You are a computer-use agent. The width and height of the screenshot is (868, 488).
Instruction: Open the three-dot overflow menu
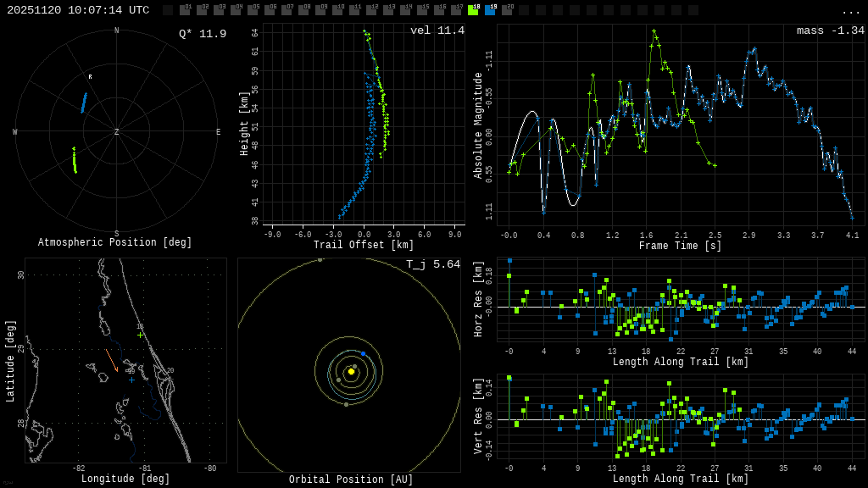click(x=850, y=11)
